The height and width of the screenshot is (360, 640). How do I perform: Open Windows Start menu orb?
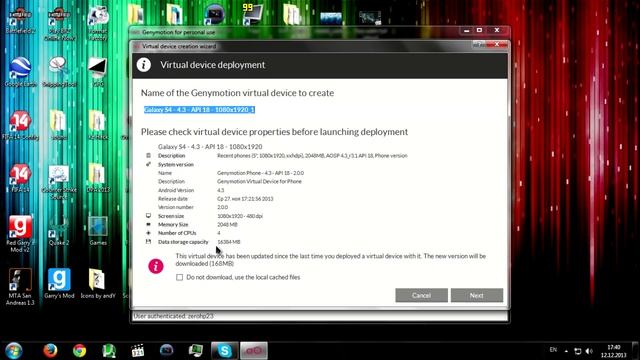14,351
